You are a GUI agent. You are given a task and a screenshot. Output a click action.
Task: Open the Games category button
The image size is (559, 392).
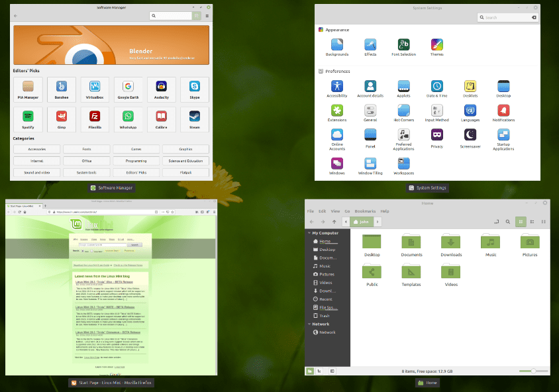(x=136, y=149)
